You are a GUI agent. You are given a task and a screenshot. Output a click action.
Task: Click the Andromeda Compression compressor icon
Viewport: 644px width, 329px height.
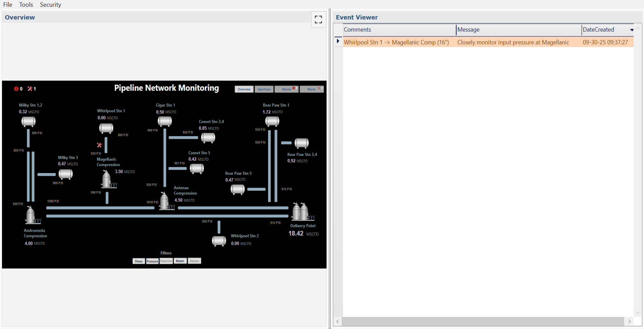click(32, 215)
